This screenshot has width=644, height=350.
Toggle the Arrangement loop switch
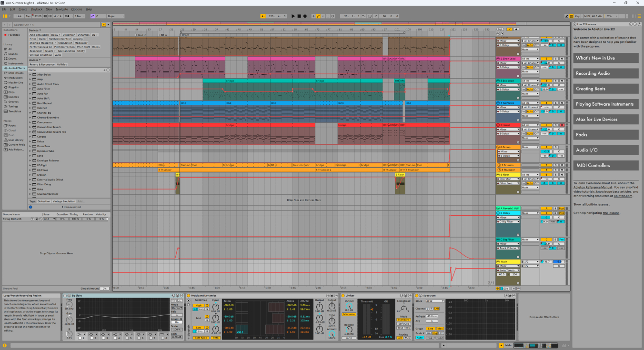pos(370,16)
